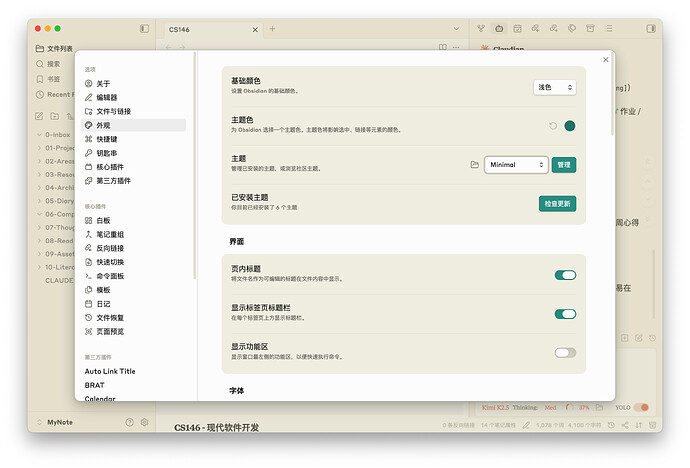Screen dimensions: 690x468
Task: Close the settings dialog
Action: [x=606, y=59]
